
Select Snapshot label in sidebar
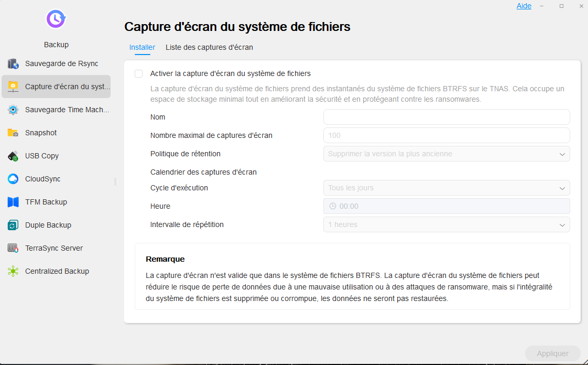(41, 133)
